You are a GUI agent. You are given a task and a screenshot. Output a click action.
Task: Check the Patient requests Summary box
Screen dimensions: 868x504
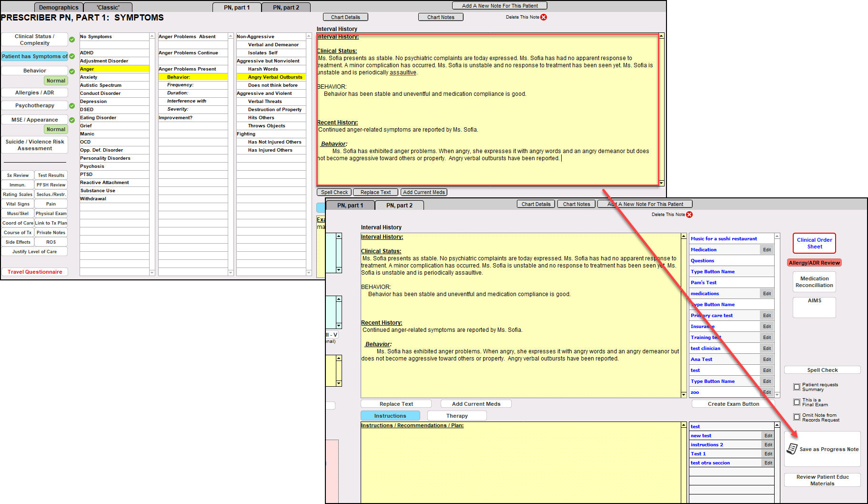[797, 387]
